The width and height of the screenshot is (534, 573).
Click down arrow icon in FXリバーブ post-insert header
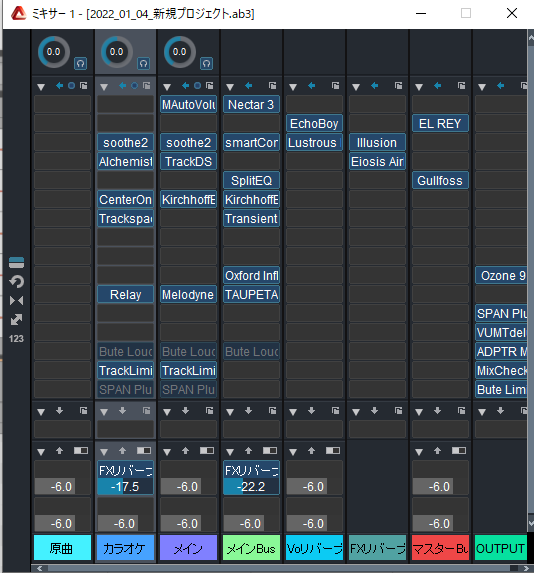(x=374, y=411)
